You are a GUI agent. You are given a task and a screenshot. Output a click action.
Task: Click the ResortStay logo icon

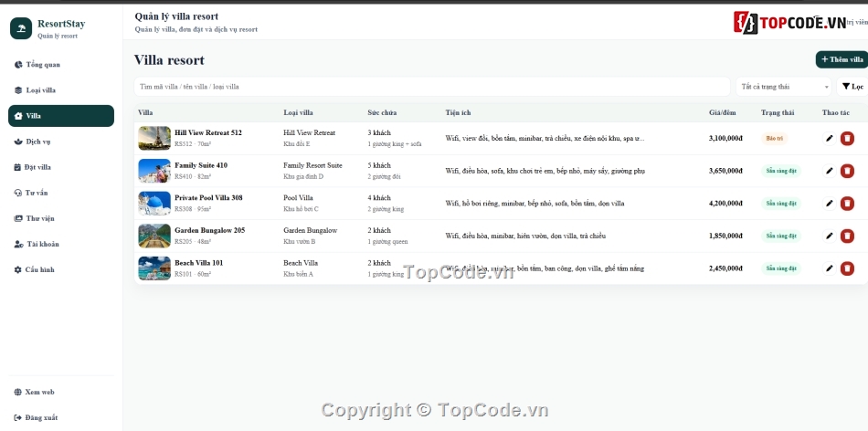click(x=21, y=28)
